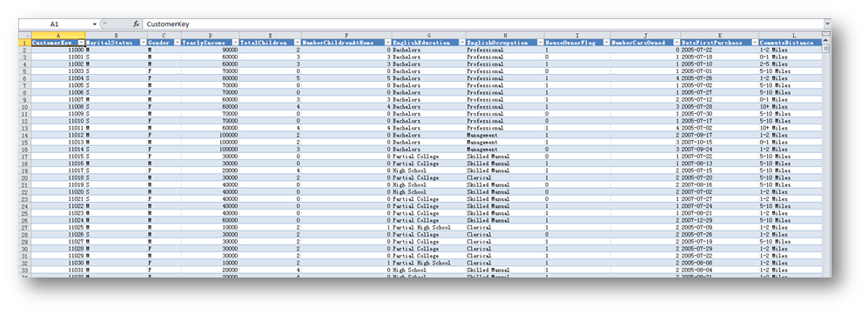This screenshot has width=868, height=314.
Task: Open the Gender column filter arrow
Action: pos(178,42)
